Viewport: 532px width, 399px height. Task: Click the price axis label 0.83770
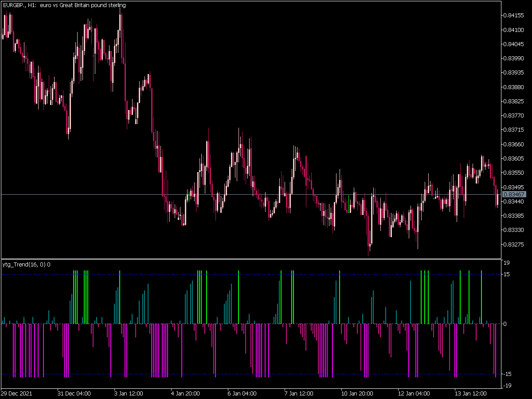point(514,115)
